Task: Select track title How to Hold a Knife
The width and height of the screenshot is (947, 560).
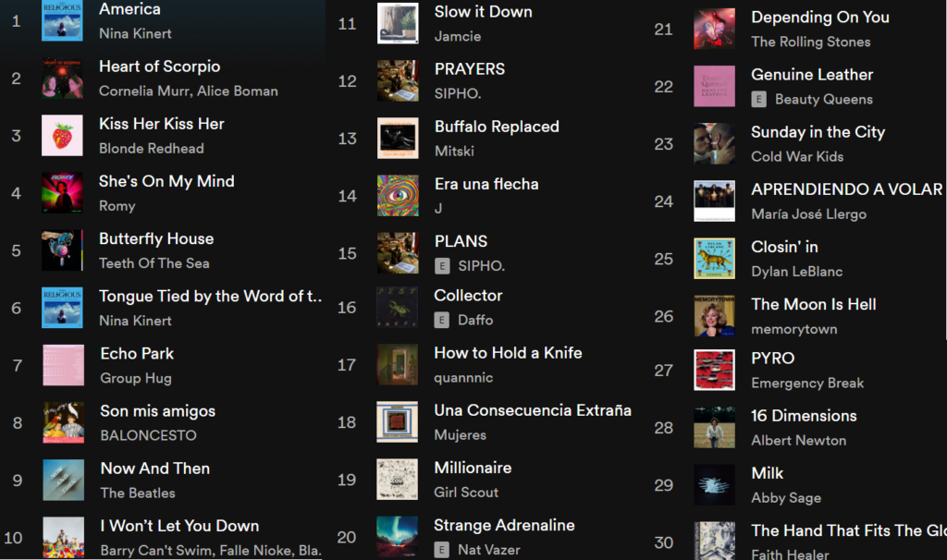Action: 508,353
